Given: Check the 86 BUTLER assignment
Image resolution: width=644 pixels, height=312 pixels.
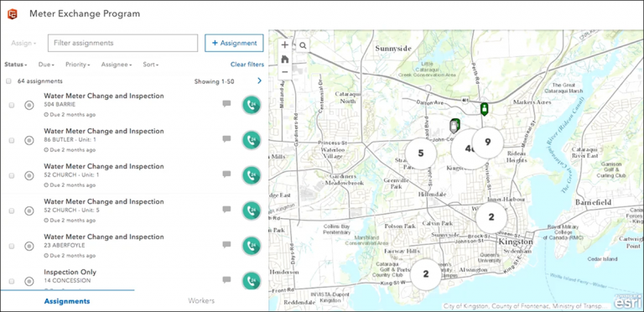Looking at the screenshot, I should 12,140.
